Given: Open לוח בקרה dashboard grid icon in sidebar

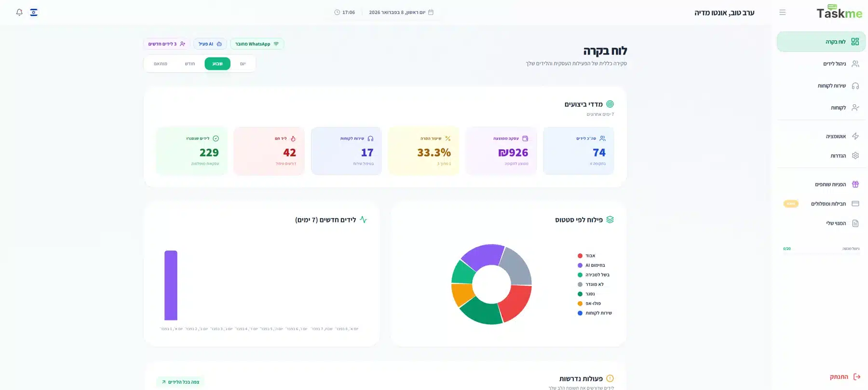Looking at the screenshot, I should [x=855, y=42].
